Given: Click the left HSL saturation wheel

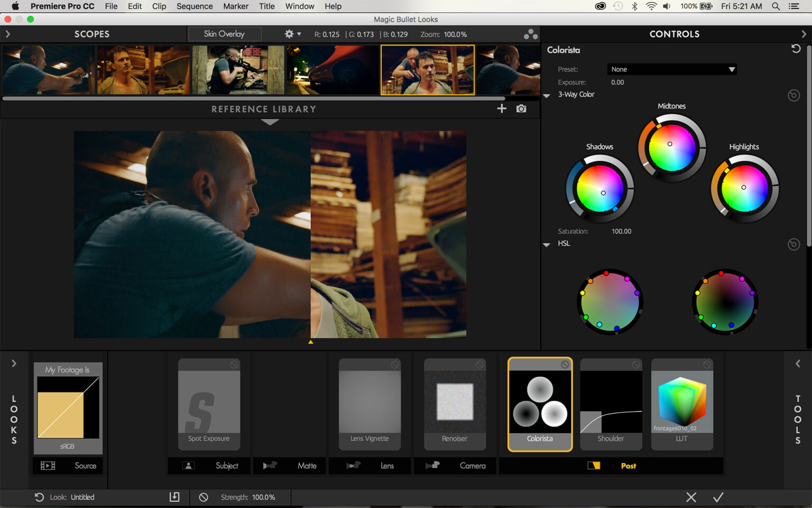Looking at the screenshot, I should (x=610, y=302).
